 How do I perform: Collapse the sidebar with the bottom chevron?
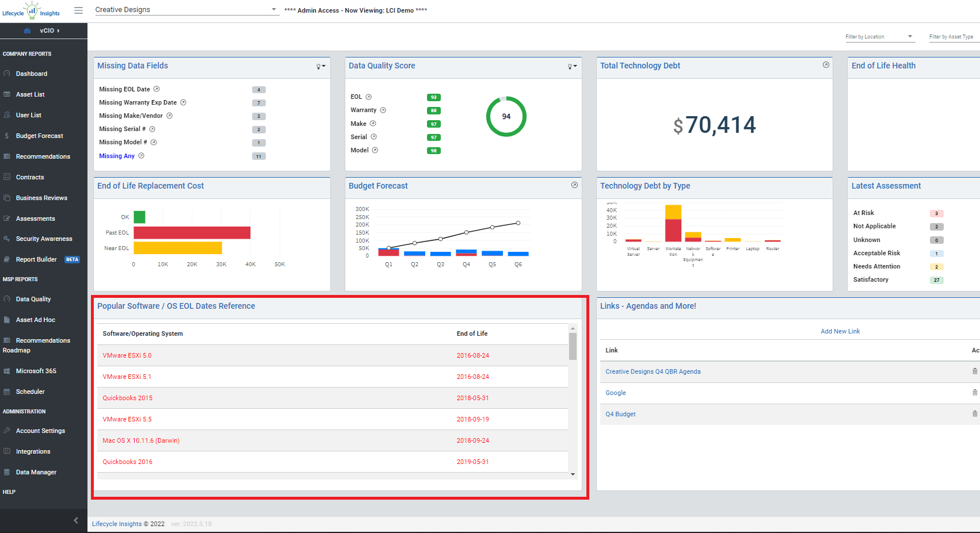pos(75,520)
